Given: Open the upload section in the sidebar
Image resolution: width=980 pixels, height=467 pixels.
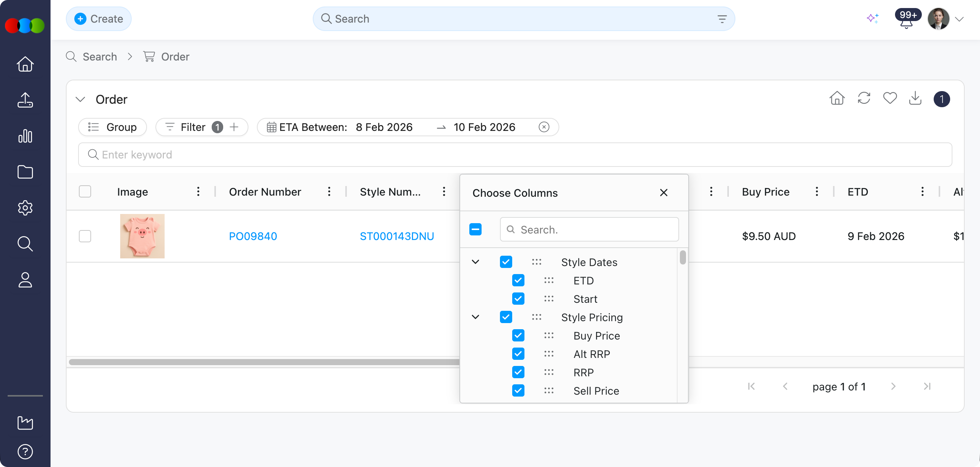Looking at the screenshot, I should 24,100.
